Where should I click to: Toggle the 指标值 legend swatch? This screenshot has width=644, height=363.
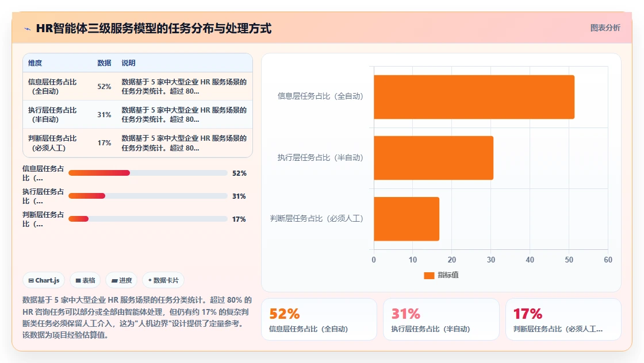pos(429,275)
